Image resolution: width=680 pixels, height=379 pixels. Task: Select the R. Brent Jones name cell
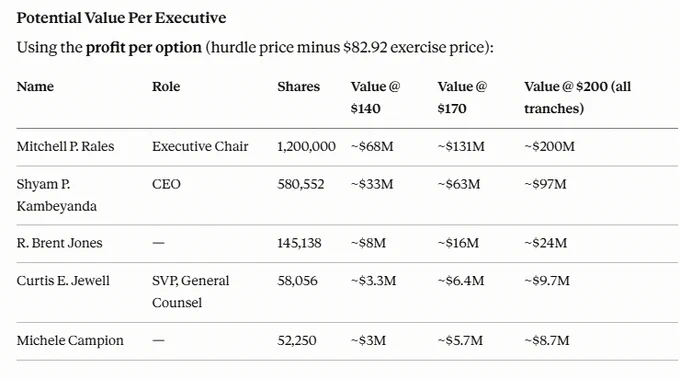click(59, 243)
